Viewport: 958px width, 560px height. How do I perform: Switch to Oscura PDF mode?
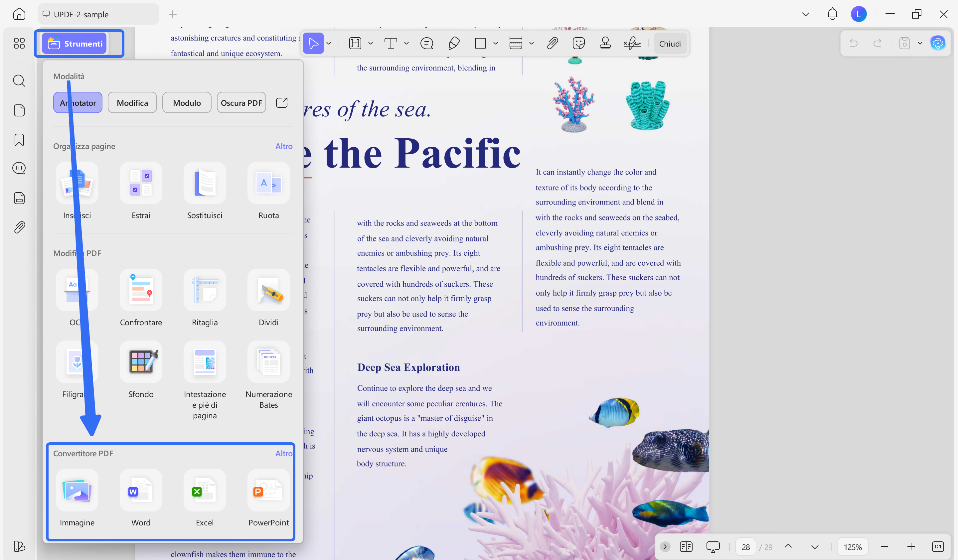point(241,102)
